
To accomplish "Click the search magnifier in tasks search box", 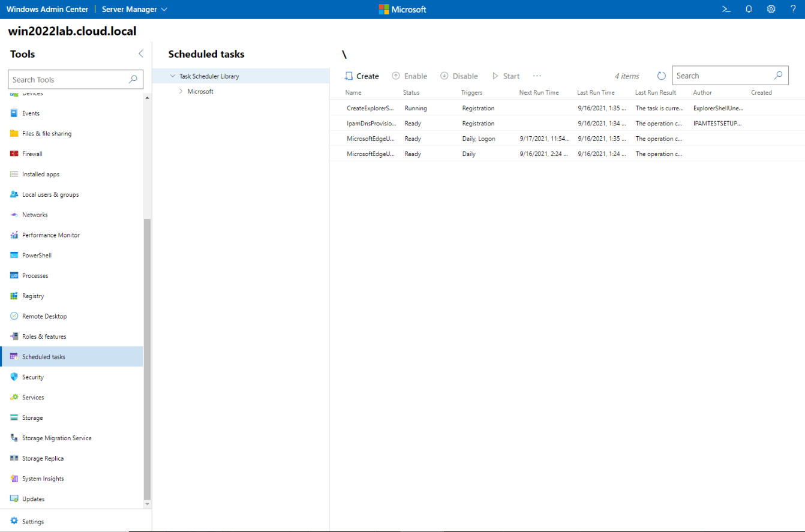I will [778, 76].
